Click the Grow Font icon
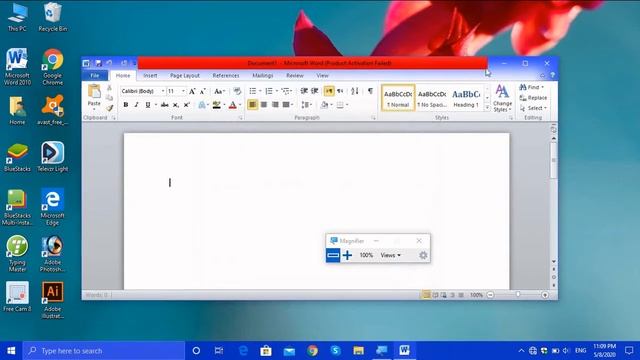Viewport: 640px width, 360px height. (x=192, y=91)
